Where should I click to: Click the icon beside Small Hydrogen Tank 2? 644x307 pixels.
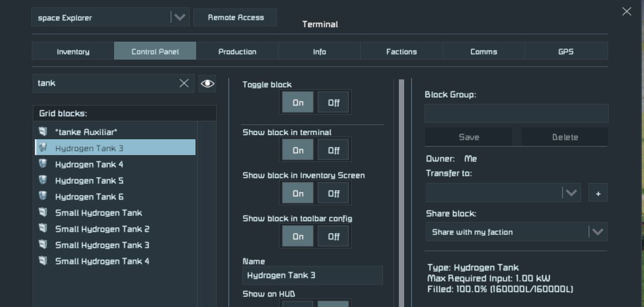click(43, 228)
